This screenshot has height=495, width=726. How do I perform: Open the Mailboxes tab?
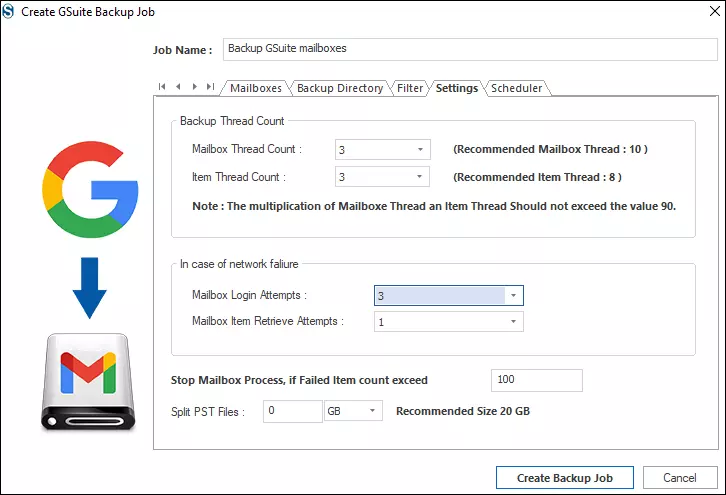256,88
